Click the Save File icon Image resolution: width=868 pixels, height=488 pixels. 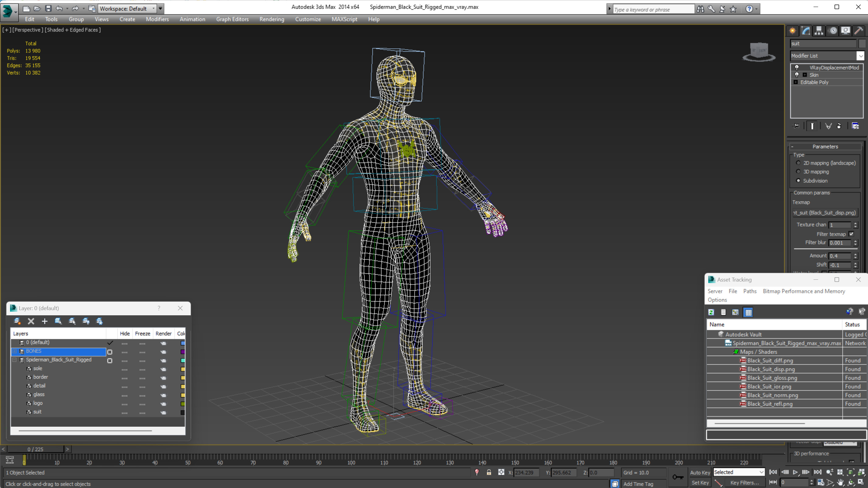pos(48,9)
